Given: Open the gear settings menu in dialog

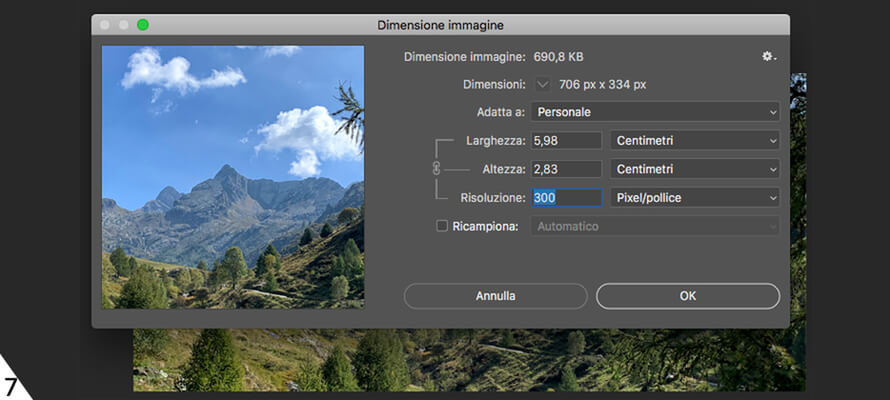Looking at the screenshot, I should click(768, 57).
